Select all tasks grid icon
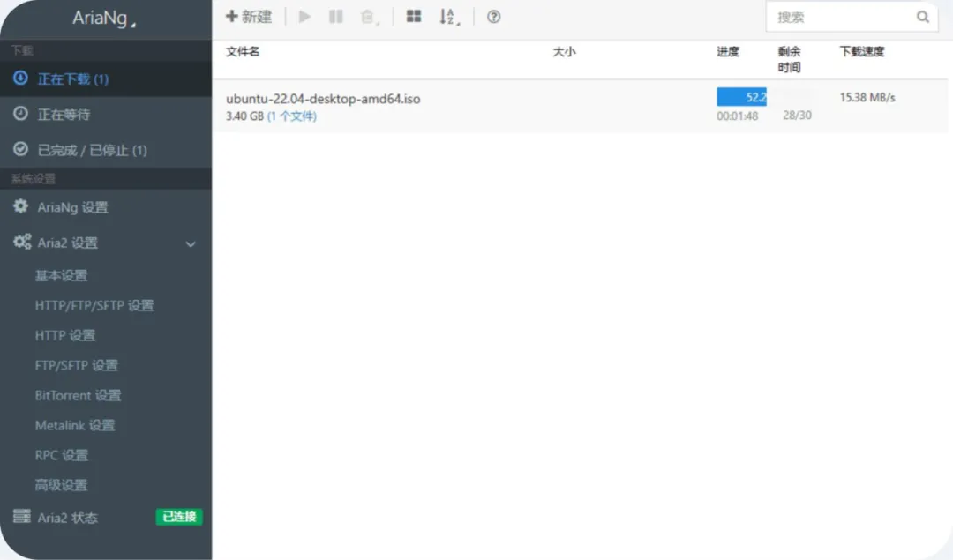Image resolution: width=953 pixels, height=560 pixels. [414, 17]
